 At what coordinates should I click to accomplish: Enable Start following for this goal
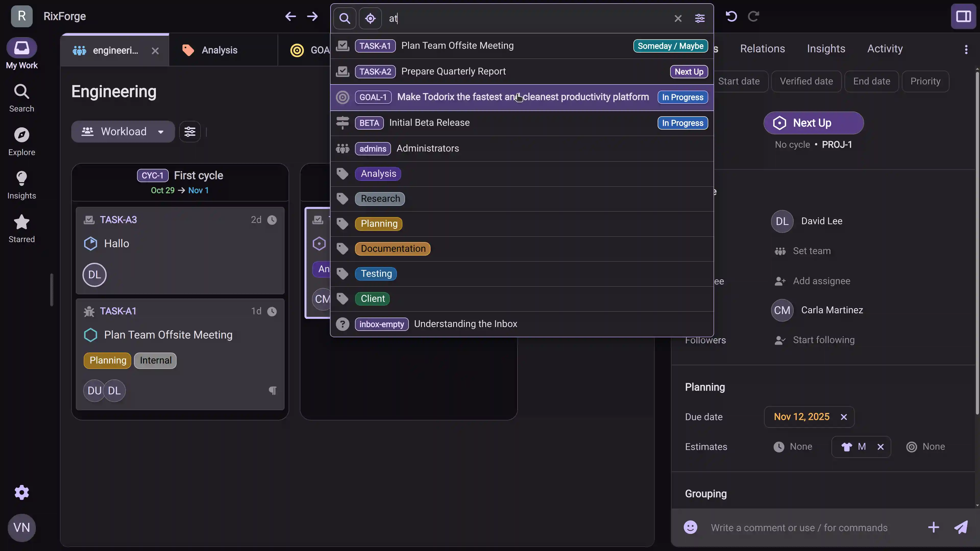824,340
